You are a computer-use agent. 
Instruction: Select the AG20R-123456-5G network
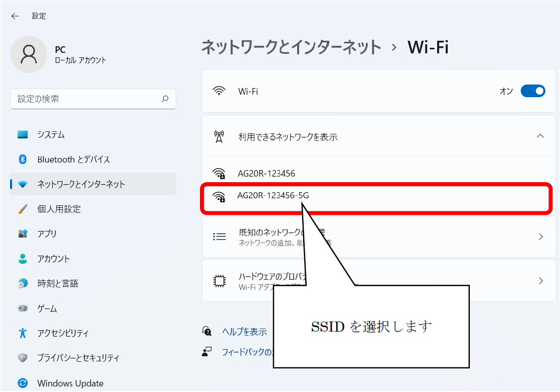[x=273, y=196]
